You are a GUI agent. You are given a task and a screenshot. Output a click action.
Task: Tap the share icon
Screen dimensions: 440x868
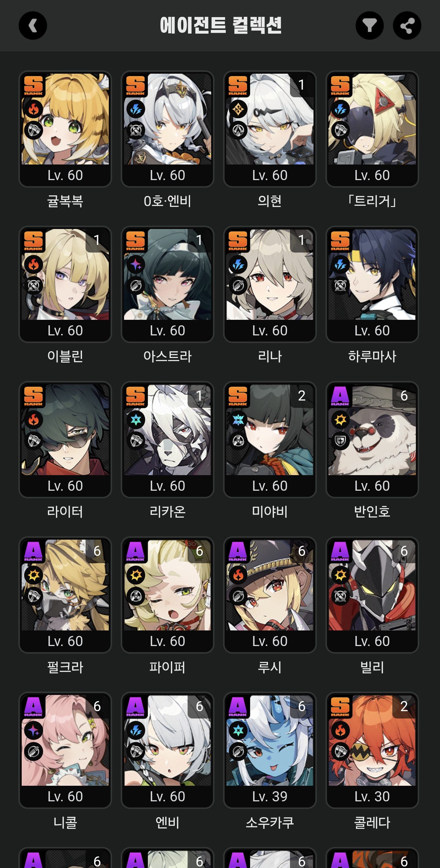coord(407,26)
